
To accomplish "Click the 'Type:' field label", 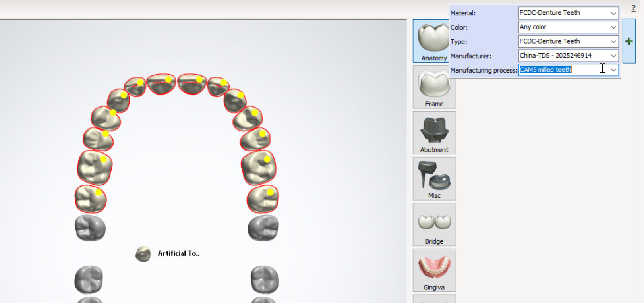I will pyautogui.click(x=458, y=42).
